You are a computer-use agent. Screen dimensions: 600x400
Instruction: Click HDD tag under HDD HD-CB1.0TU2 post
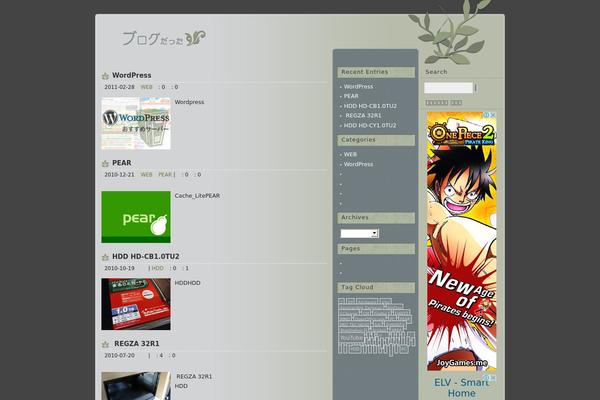(x=158, y=268)
